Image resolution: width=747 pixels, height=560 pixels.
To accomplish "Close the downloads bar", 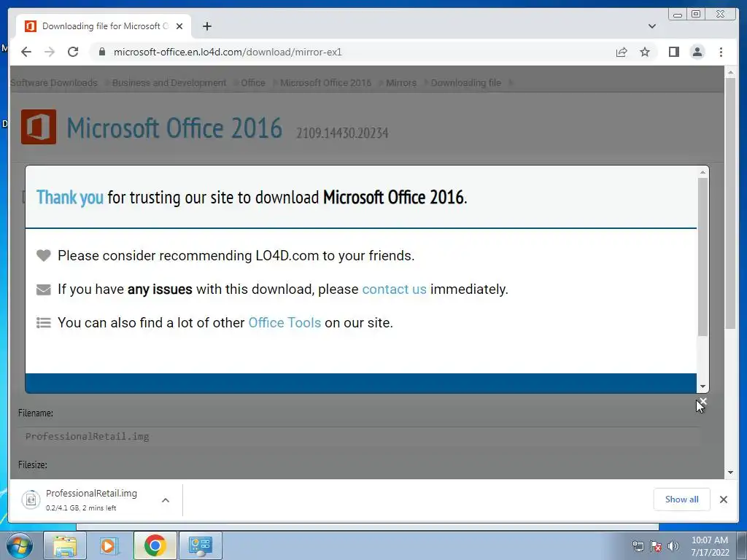I will pyautogui.click(x=723, y=499).
